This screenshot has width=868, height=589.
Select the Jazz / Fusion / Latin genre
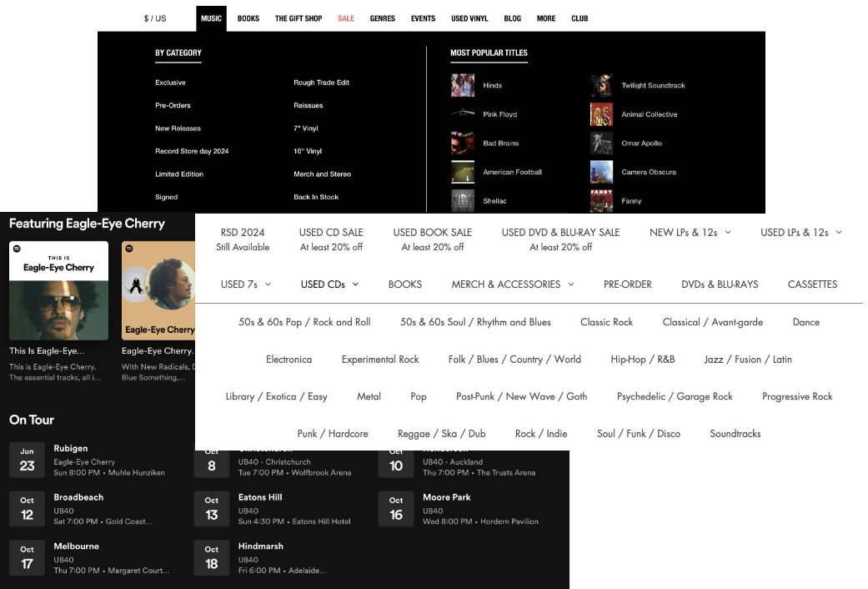click(x=747, y=359)
